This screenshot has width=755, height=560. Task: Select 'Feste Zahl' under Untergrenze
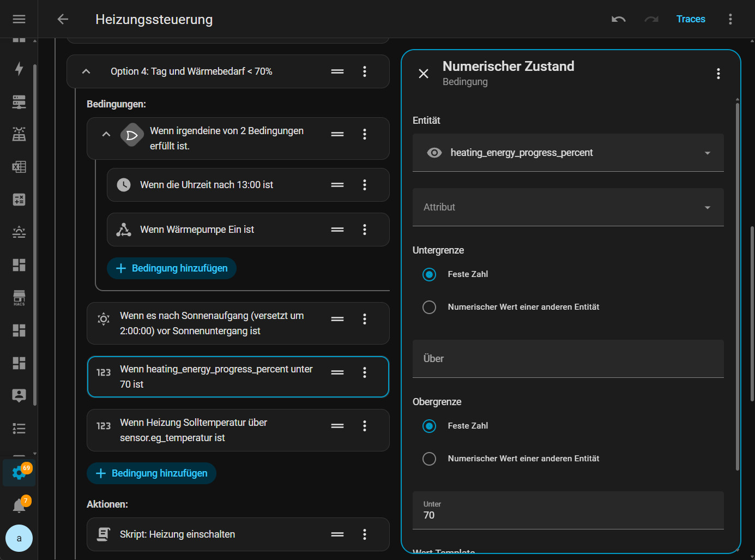[x=430, y=274]
